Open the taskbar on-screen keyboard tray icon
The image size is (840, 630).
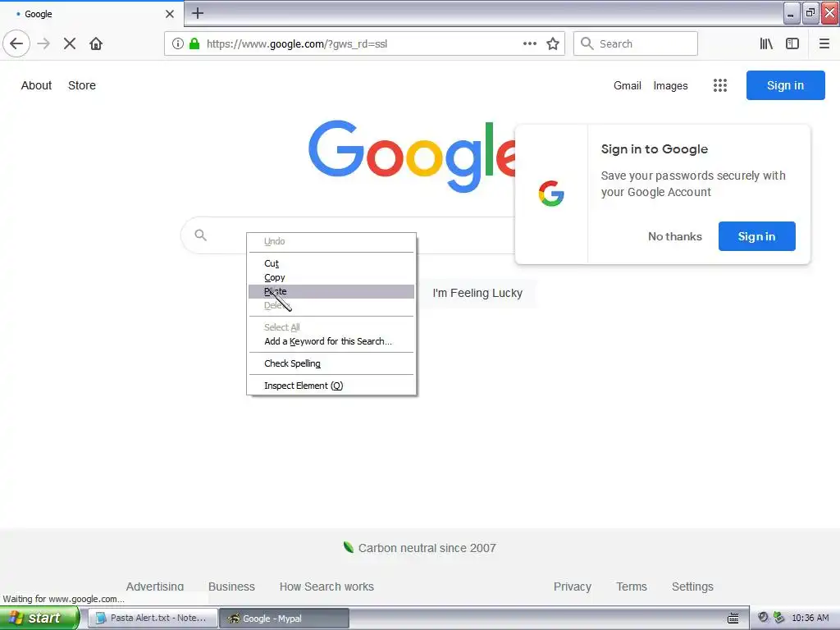[x=733, y=619]
